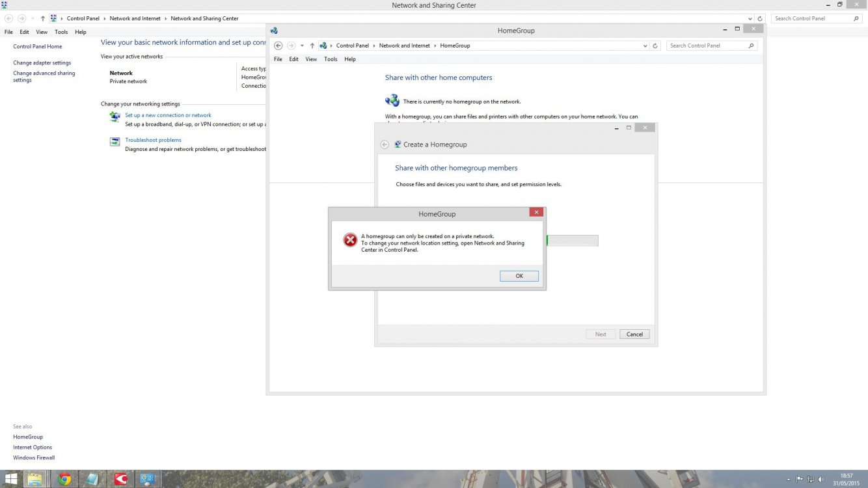Open the File menu in the HomeGroup window
The height and width of the screenshot is (488, 868).
point(278,59)
